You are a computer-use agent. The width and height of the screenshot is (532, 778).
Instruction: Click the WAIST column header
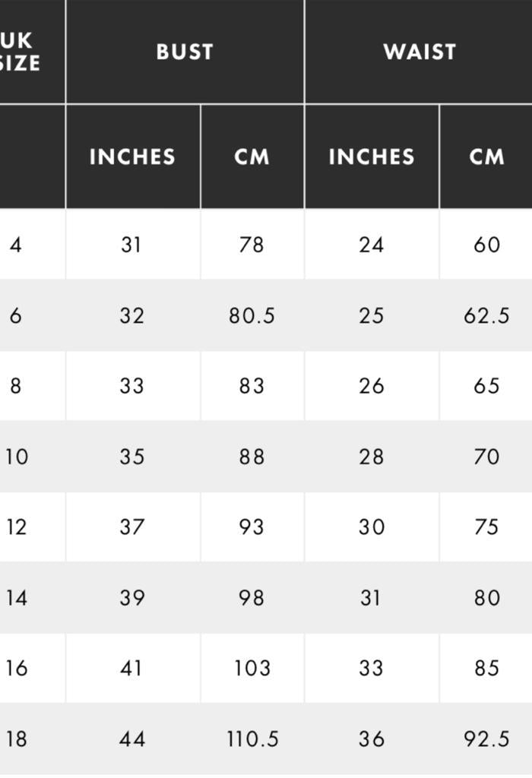tap(420, 52)
